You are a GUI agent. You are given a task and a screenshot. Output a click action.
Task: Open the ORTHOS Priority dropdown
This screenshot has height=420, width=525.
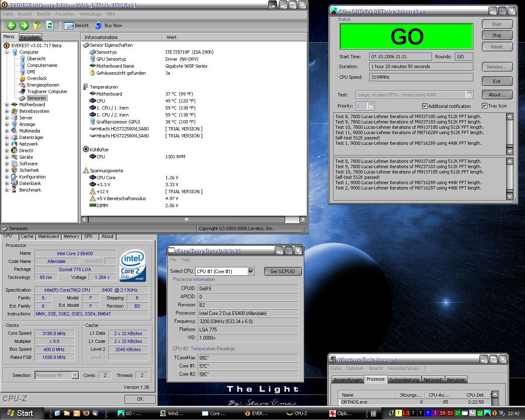coord(371,106)
